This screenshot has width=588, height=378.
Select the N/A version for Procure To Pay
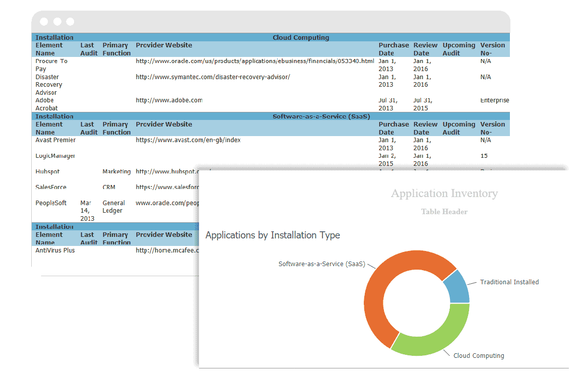pos(486,61)
